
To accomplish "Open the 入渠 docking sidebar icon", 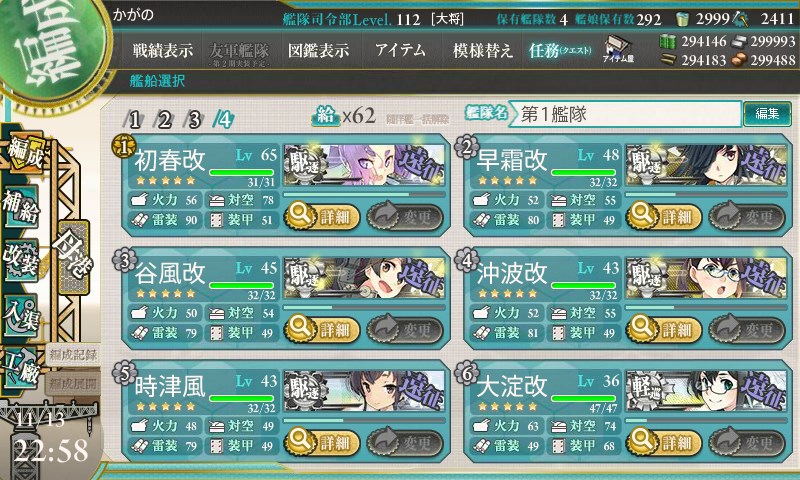I will (x=21, y=315).
